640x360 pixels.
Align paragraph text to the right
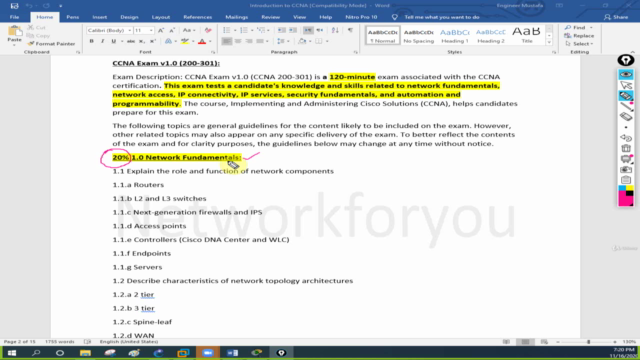coord(249,41)
